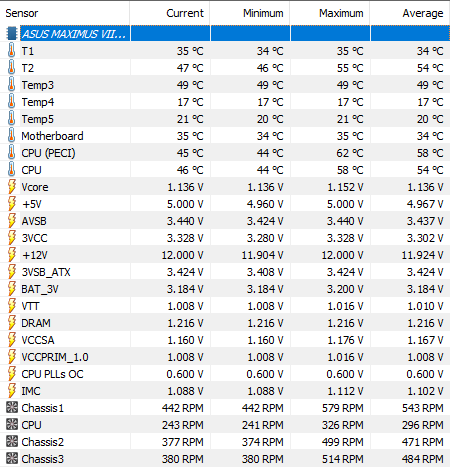Click the thermometer icon for T2

11,68
